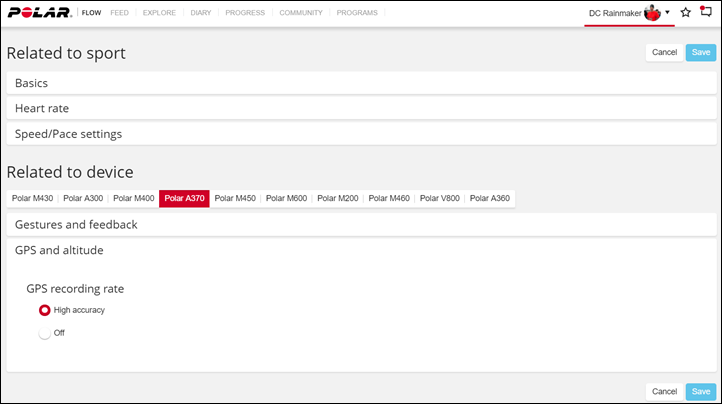Open the notifications icon in header
This screenshot has width=722, height=404.
pyautogui.click(x=705, y=13)
